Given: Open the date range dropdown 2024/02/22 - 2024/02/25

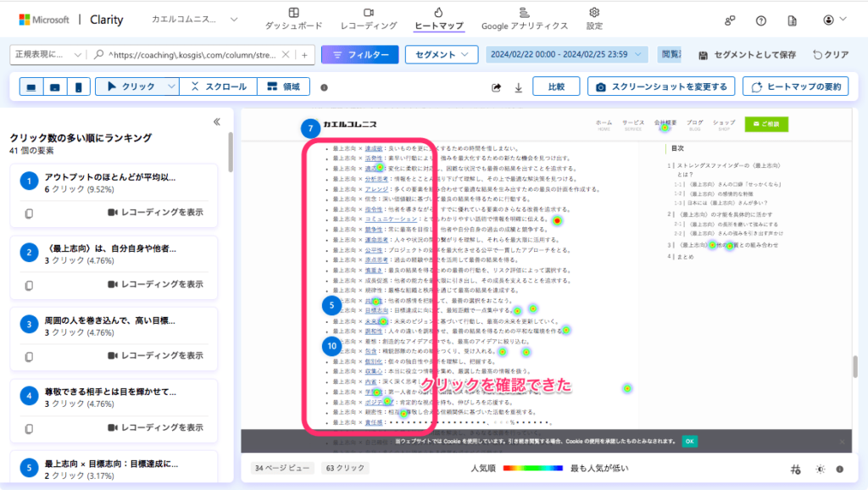Looking at the screenshot, I should tap(565, 54).
